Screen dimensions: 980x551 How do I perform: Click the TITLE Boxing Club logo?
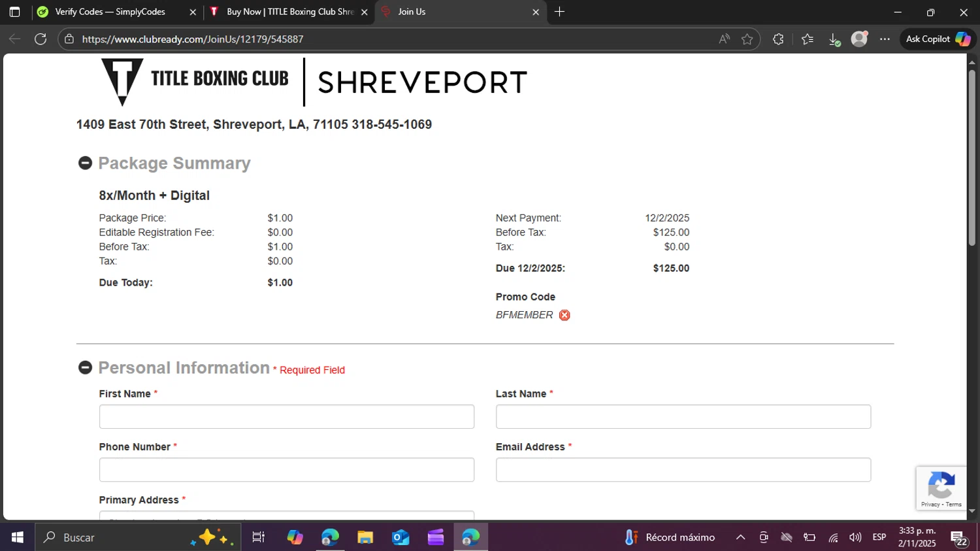195,82
